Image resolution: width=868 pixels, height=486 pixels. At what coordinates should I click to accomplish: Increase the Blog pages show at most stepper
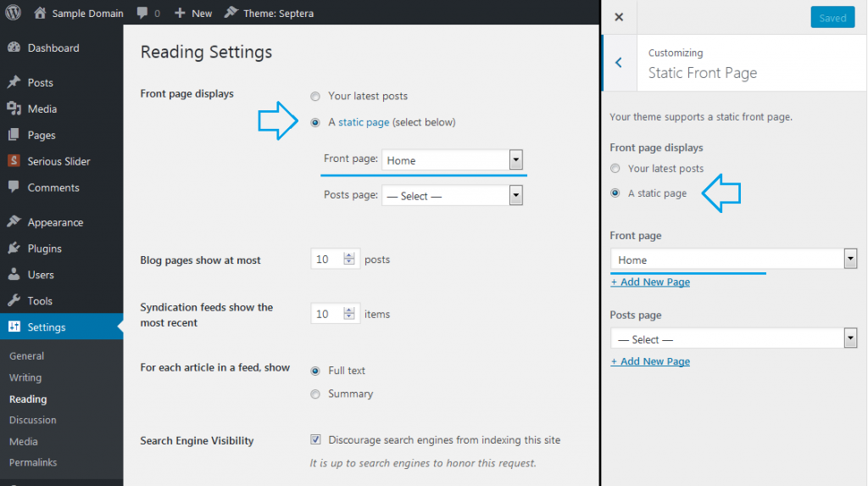coord(348,255)
